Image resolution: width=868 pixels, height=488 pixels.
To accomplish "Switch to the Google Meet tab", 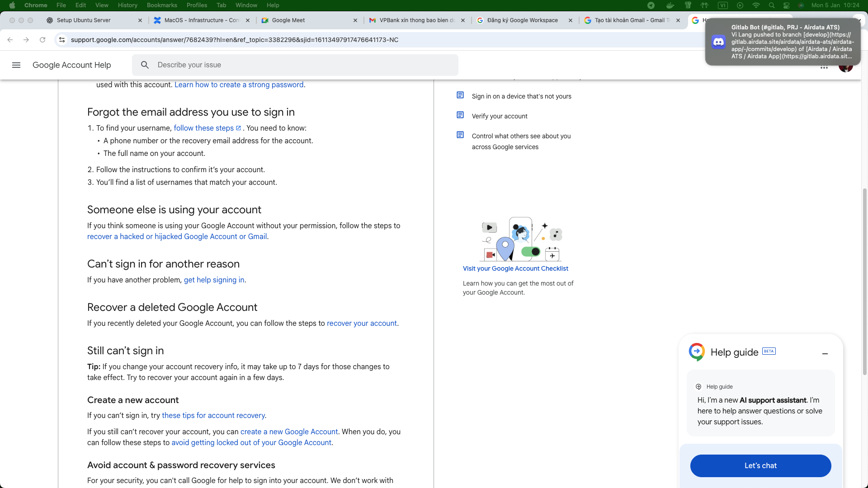I will click(x=288, y=20).
